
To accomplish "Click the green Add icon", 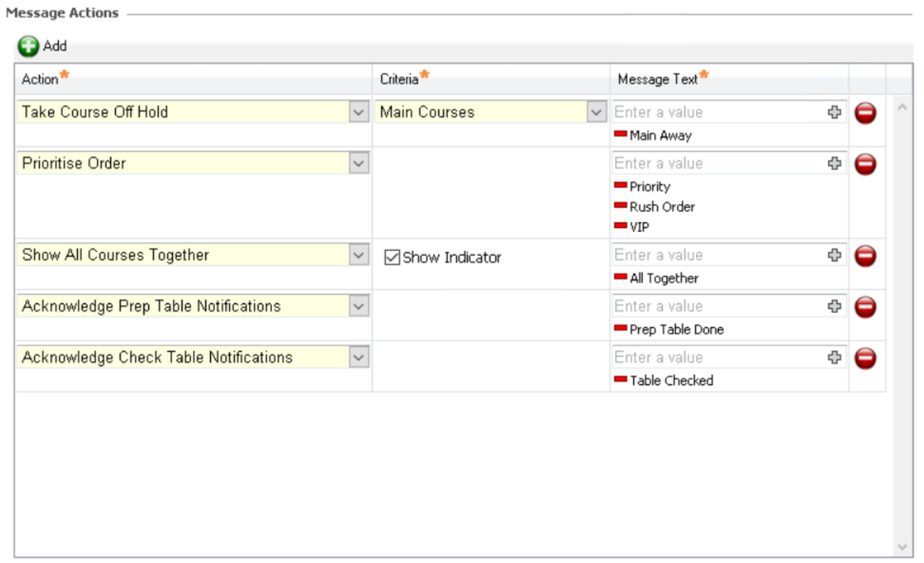I will (x=28, y=47).
